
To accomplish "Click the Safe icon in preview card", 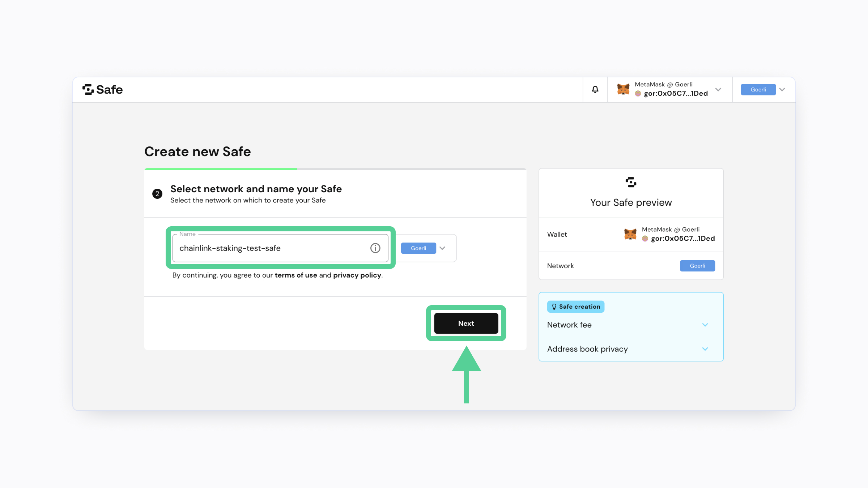I will tap(631, 182).
